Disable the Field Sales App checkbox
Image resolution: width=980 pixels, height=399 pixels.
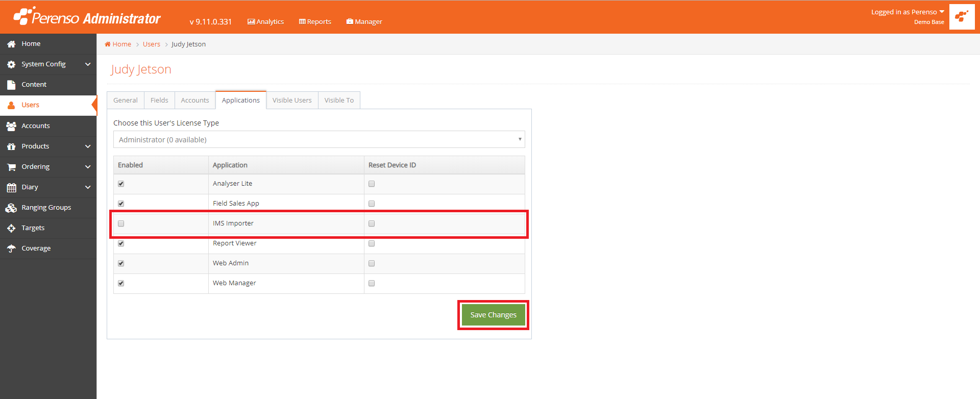pos(121,204)
